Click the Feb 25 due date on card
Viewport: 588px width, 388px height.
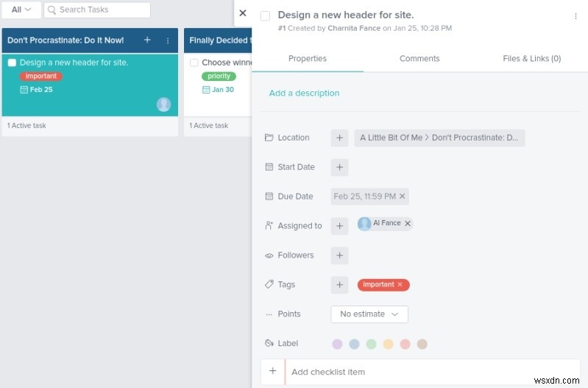[41, 89]
